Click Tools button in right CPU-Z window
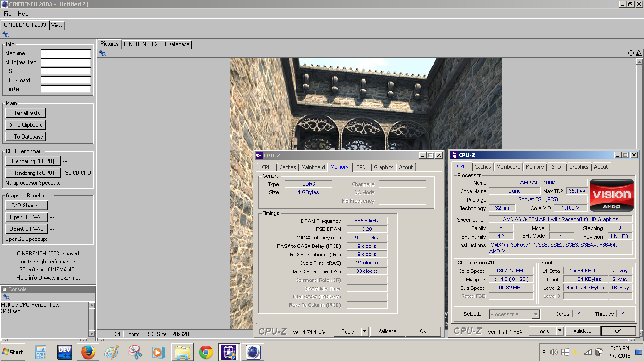Viewport: 644px width, 362px height. point(543,331)
